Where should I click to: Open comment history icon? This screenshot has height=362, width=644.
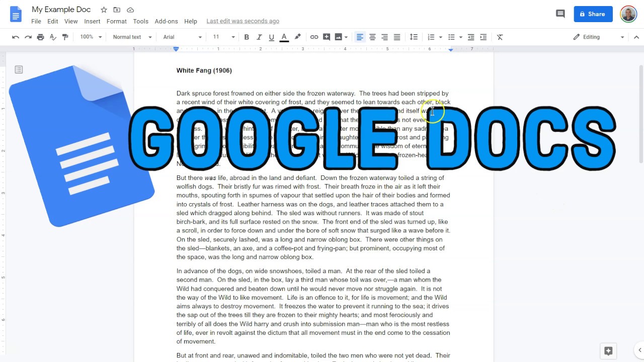coord(560,14)
